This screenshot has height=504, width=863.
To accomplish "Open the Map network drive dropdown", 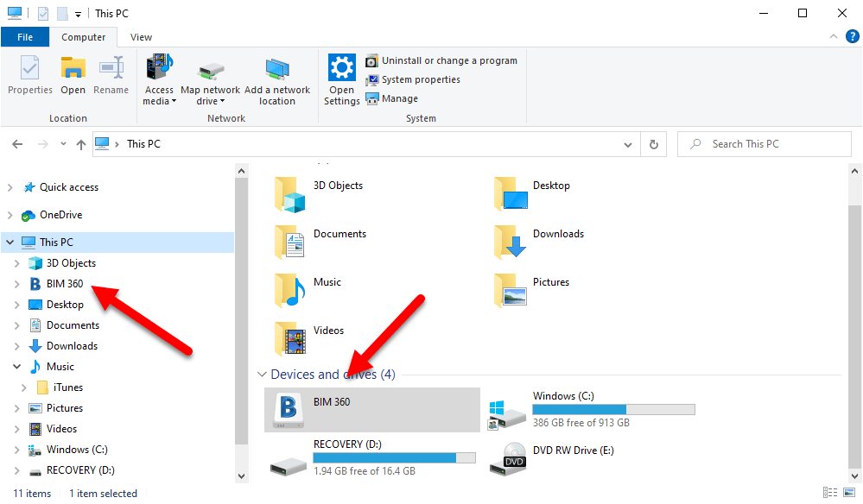I will pos(210,80).
